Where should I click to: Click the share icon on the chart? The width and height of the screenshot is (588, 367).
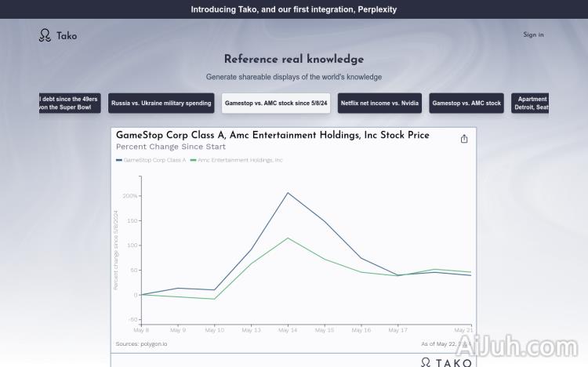464,139
